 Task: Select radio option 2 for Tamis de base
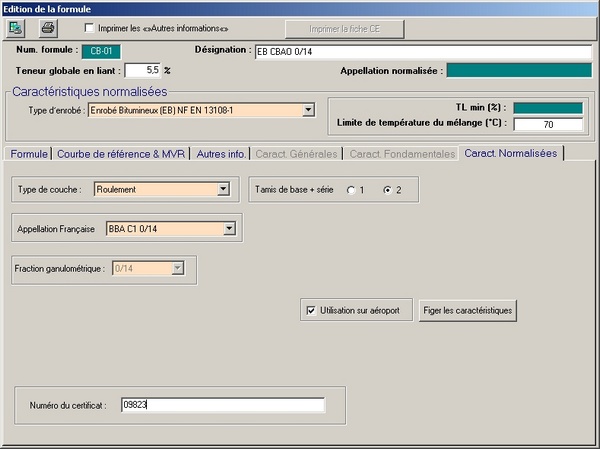[387, 190]
